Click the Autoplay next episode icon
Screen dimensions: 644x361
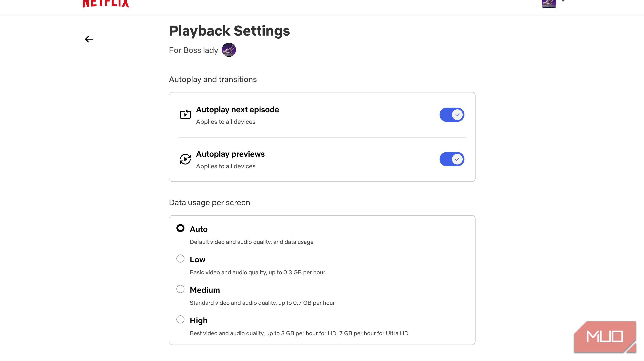185,114
